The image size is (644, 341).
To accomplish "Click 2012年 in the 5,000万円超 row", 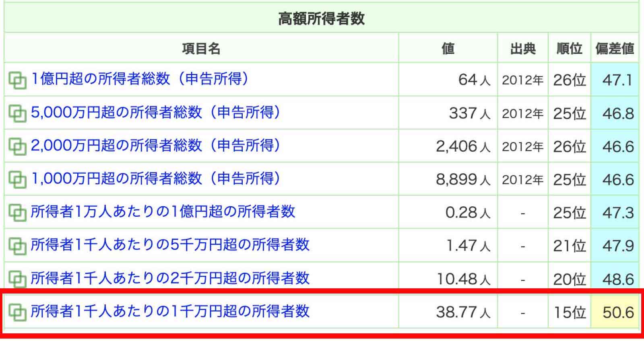I will (x=523, y=114).
